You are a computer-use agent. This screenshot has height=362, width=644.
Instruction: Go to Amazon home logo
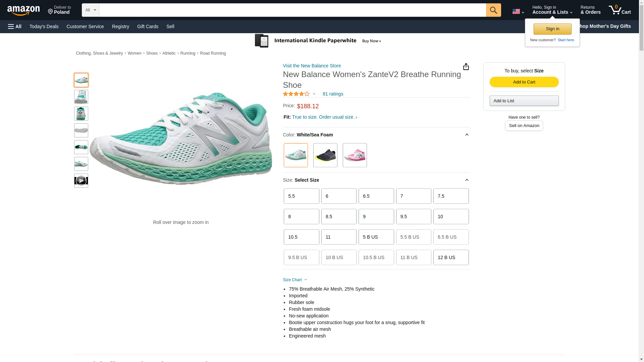pos(23,10)
